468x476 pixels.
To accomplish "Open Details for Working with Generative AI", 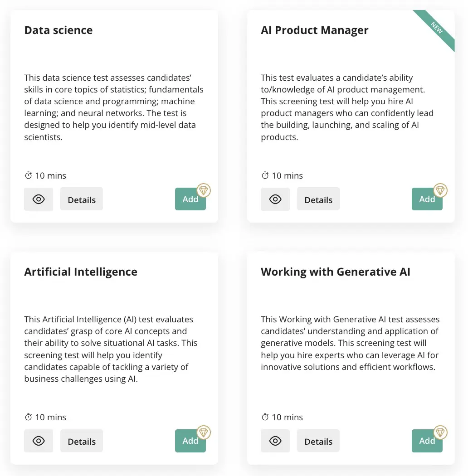I will pyautogui.click(x=318, y=441).
